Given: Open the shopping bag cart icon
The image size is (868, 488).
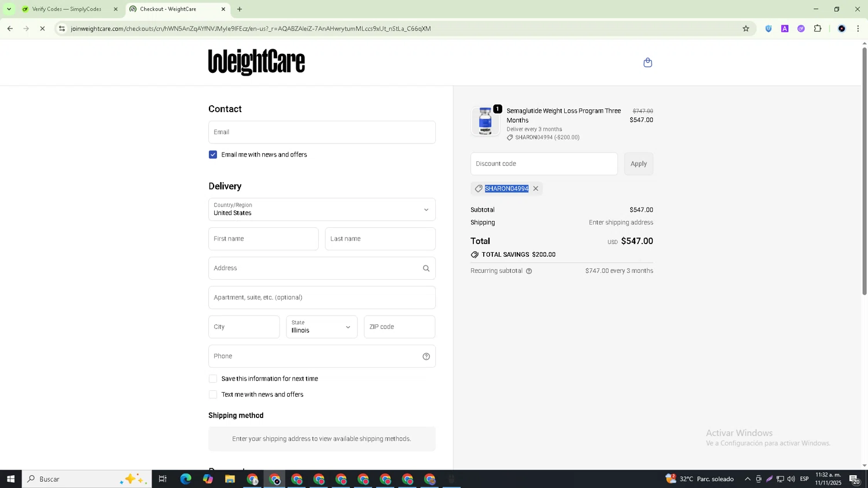Looking at the screenshot, I should coord(648,62).
